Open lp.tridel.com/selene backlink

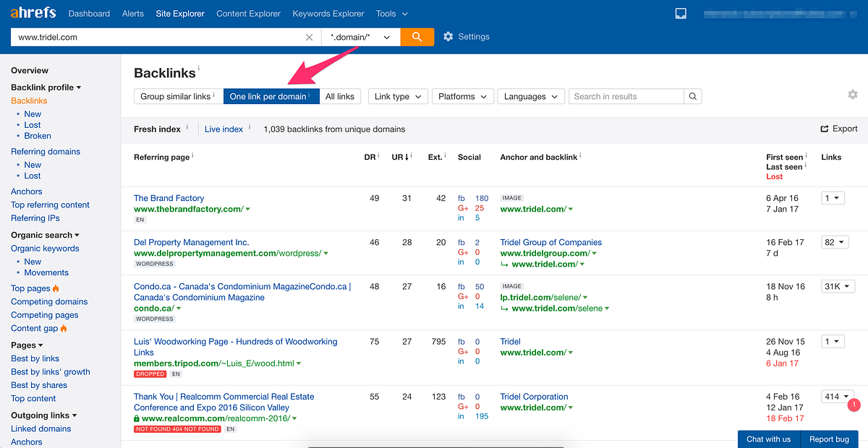click(542, 298)
